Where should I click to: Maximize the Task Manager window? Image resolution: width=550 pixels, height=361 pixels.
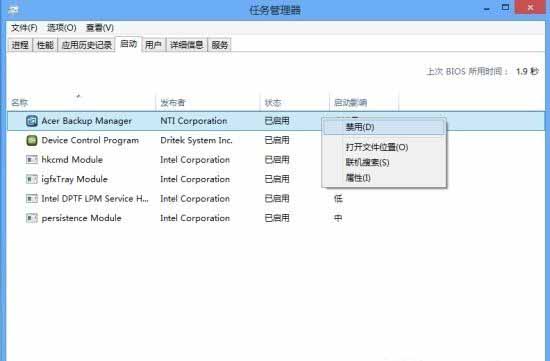click(505, 7)
